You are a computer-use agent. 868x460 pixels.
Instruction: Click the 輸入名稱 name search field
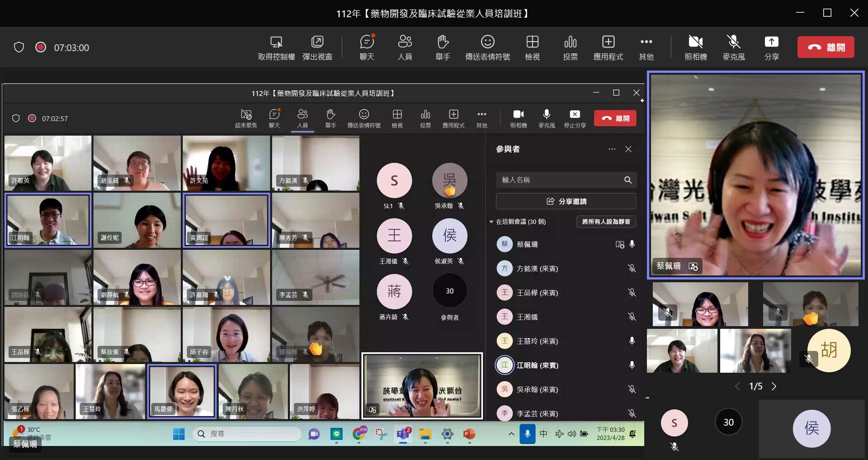(566, 180)
